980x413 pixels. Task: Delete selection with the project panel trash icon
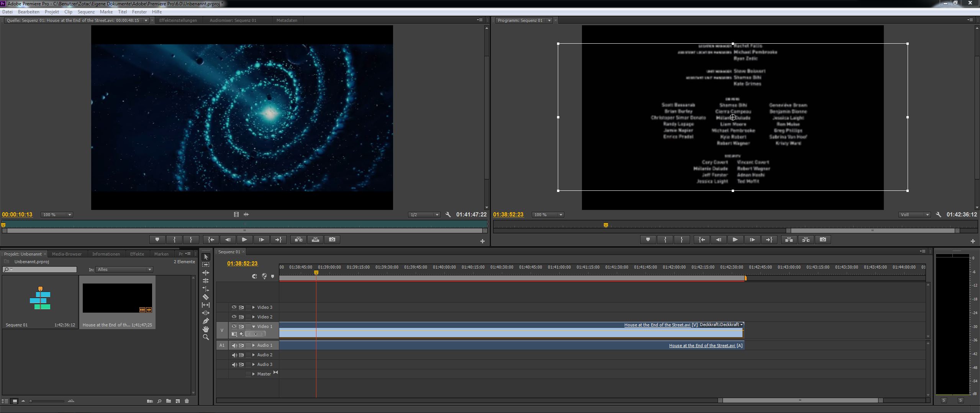pos(187,401)
